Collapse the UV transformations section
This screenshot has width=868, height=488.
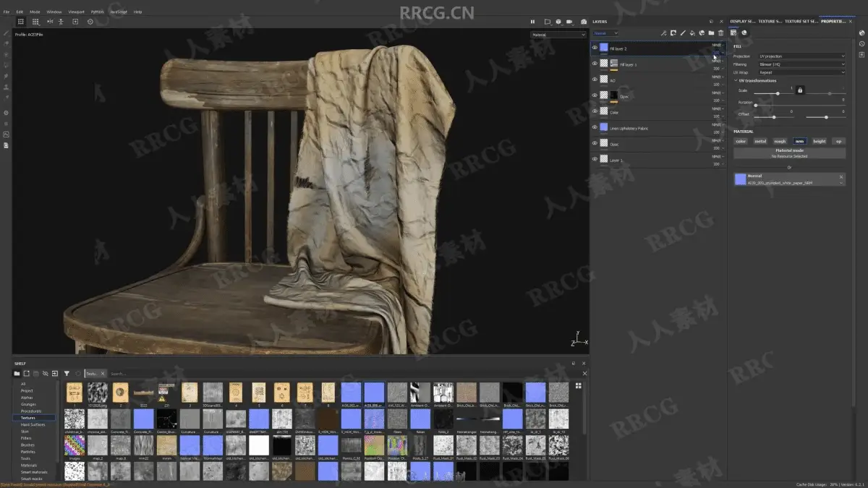point(736,81)
